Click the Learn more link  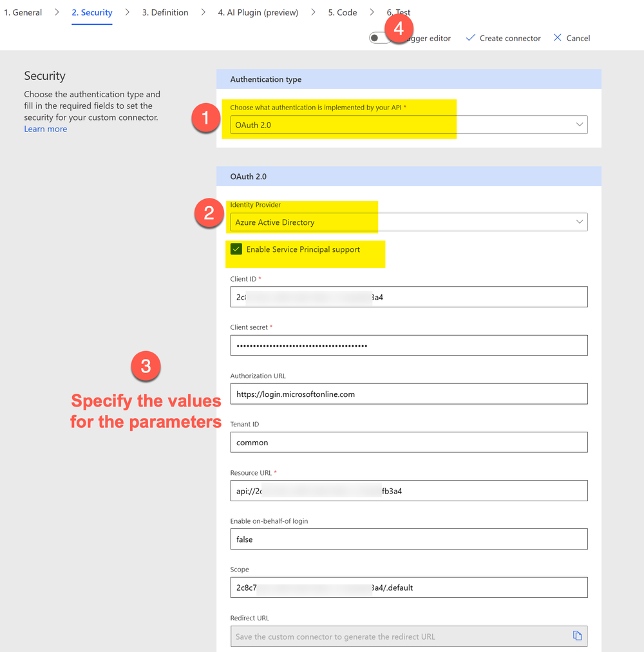pyautogui.click(x=45, y=128)
